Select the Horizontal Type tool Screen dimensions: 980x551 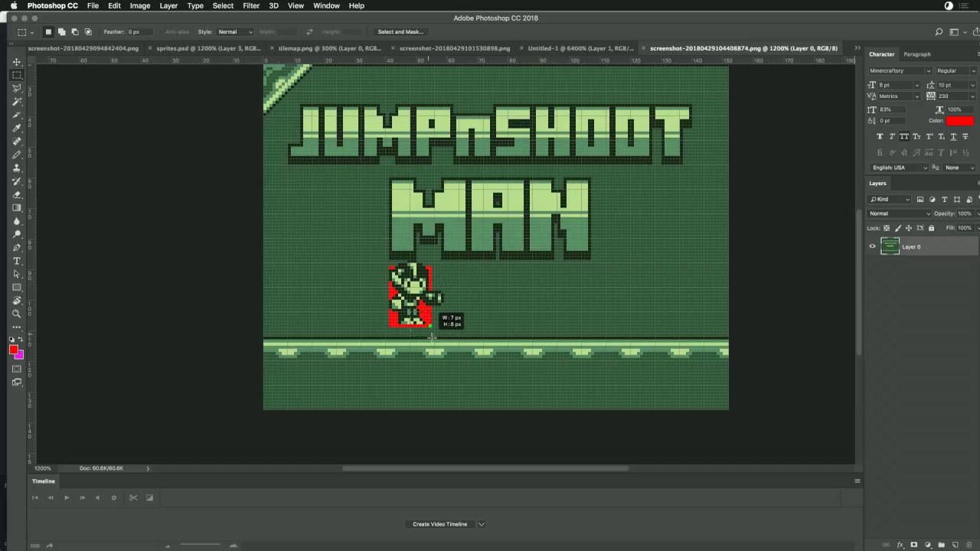pos(17,261)
